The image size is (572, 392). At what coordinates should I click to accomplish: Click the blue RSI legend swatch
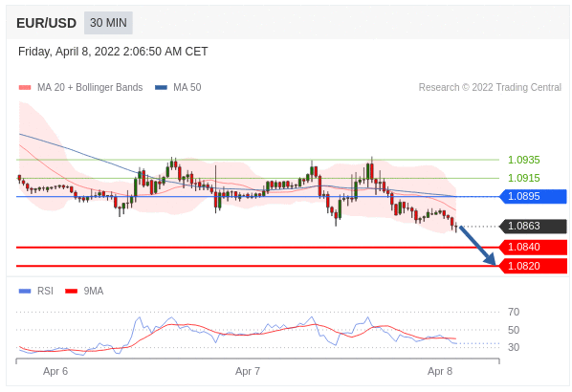(25, 291)
